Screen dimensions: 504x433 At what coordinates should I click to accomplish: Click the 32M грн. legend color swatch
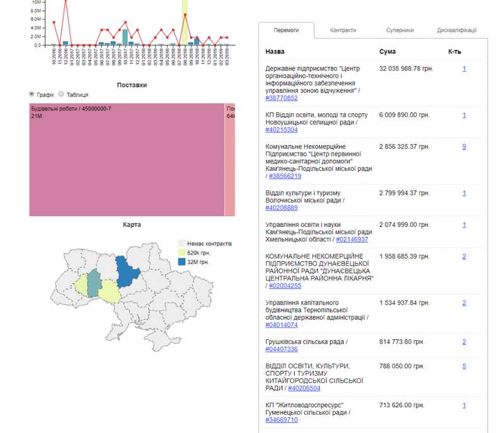(x=182, y=262)
